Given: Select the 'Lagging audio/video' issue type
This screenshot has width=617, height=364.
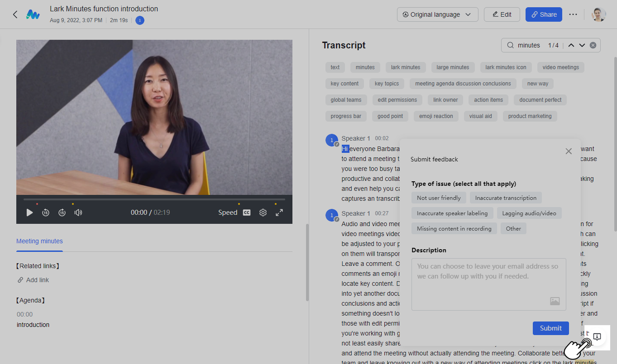Looking at the screenshot, I should coord(529,213).
